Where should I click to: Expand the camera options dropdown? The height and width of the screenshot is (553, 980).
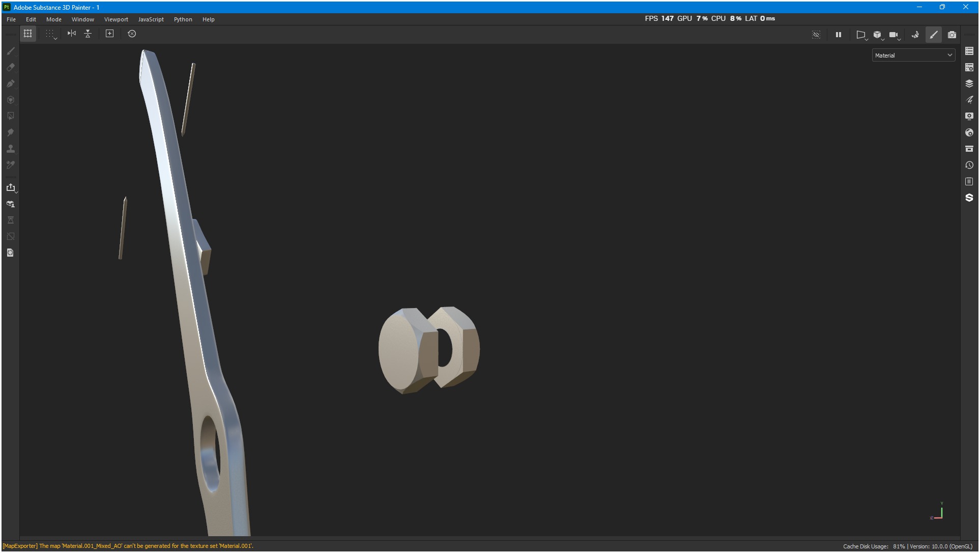pyautogui.click(x=899, y=39)
